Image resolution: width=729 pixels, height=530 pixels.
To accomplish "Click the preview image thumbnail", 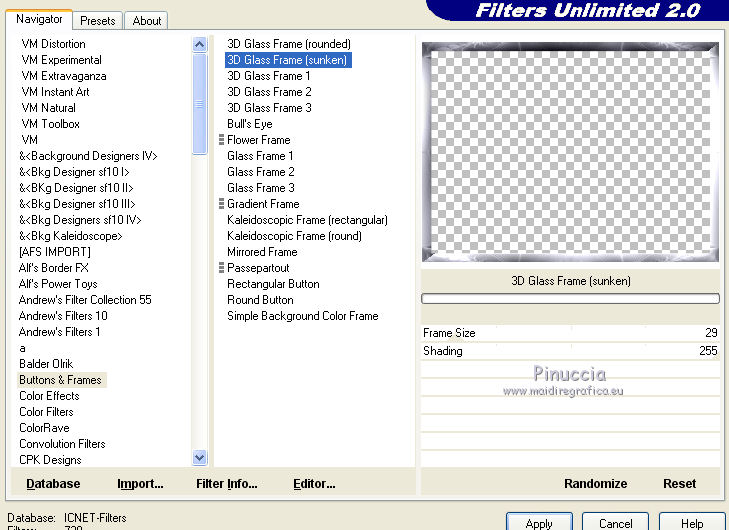I will click(570, 152).
